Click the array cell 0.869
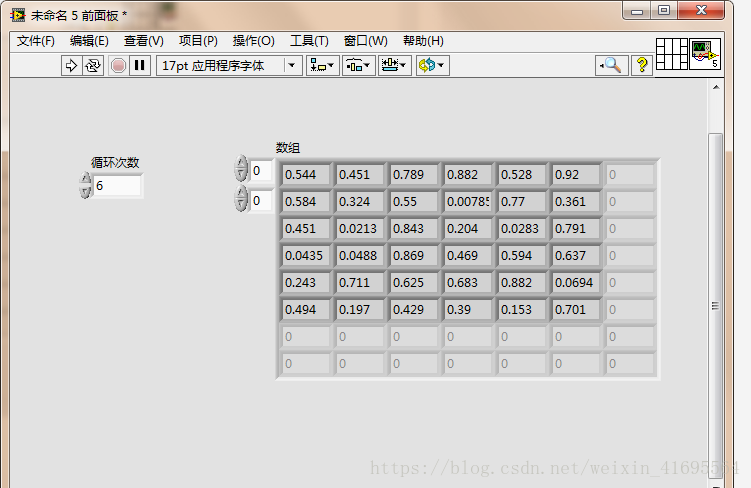The width and height of the screenshot is (751, 488). [414, 256]
